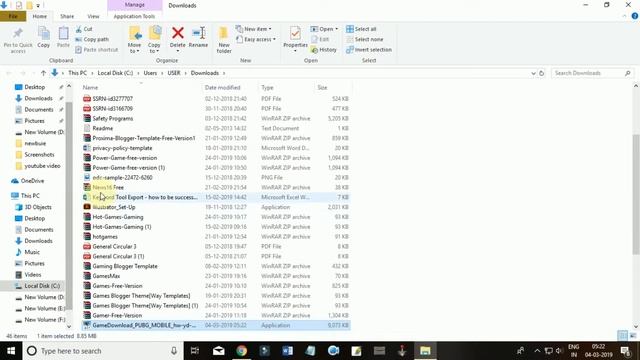Click the Up one level arrow

pos(43,73)
